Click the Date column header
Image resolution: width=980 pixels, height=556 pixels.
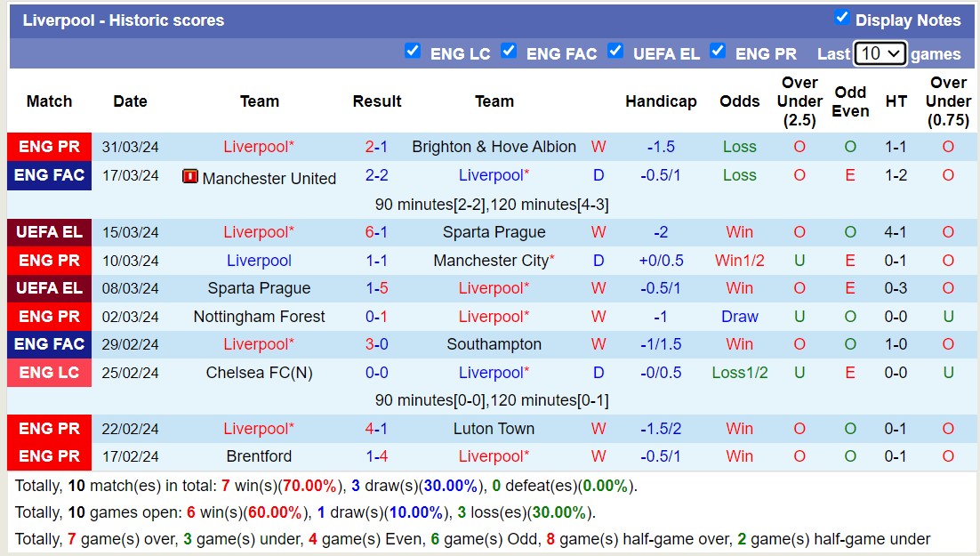pos(130,101)
